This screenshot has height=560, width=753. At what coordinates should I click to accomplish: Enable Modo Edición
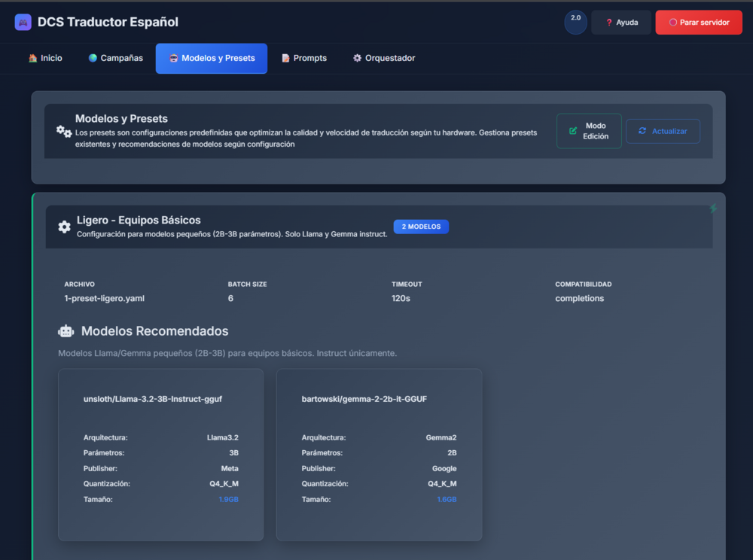(589, 131)
